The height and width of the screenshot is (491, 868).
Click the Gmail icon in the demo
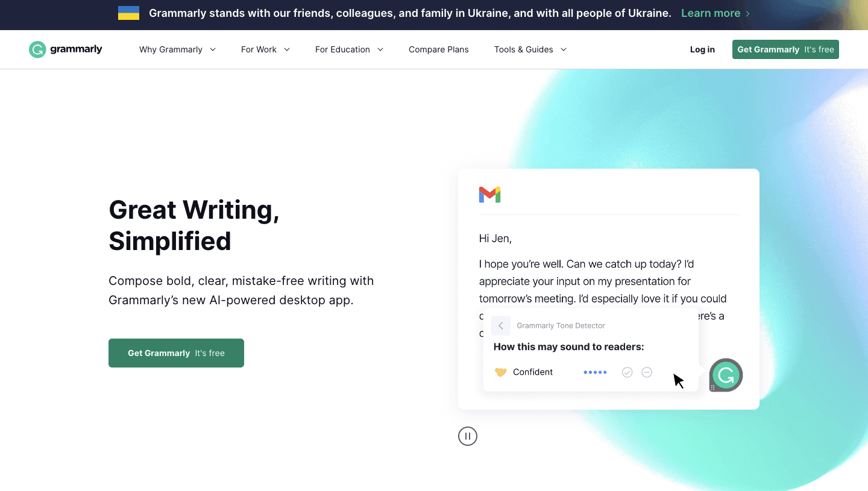pyautogui.click(x=489, y=194)
